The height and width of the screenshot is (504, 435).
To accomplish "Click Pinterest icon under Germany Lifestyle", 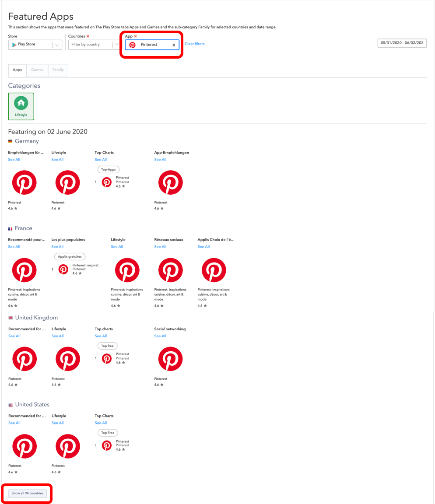I will (67, 182).
